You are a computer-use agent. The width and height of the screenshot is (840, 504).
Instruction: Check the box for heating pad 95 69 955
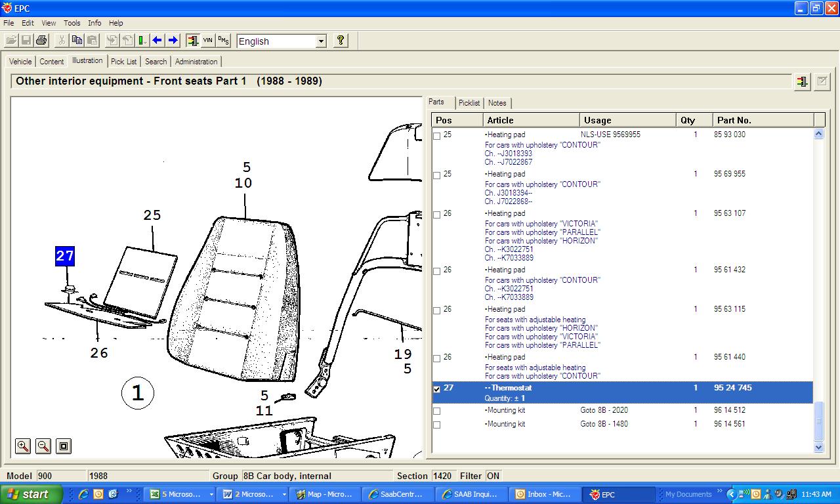click(437, 175)
